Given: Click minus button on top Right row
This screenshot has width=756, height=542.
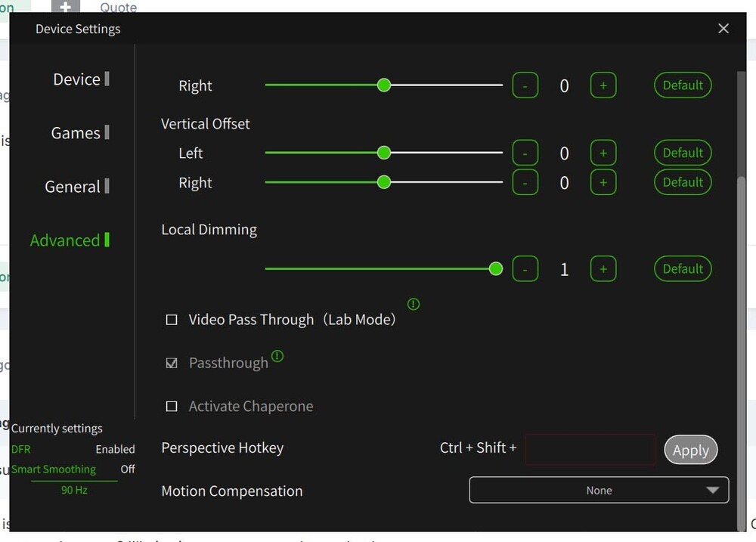Looking at the screenshot, I should pyautogui.click(x=525, y=85).
